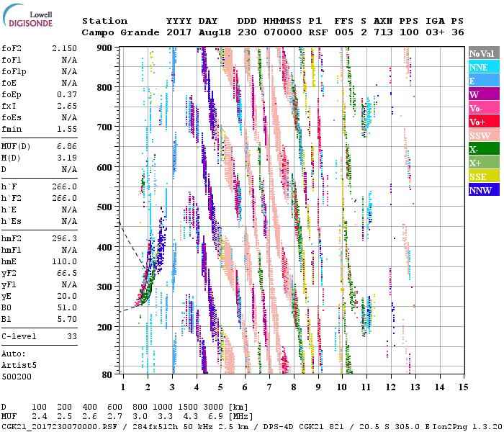504x432 pixels.
Task: Click the 80 km height axis label
Action: [x=107, y=374]
